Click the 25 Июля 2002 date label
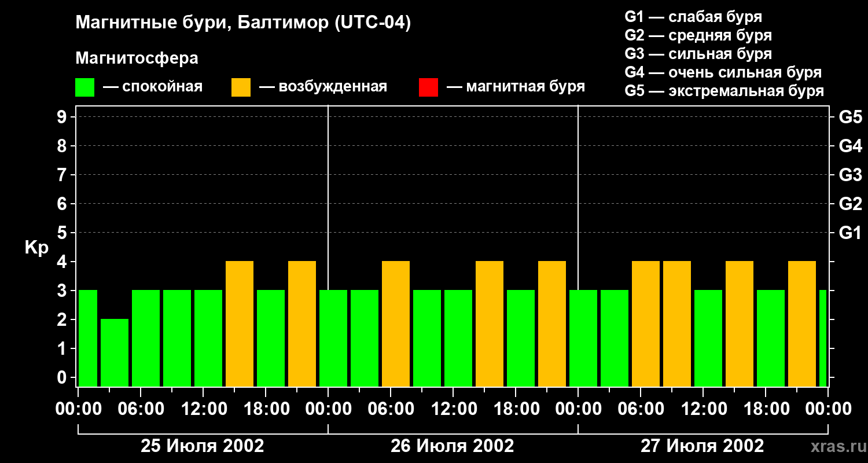This screenshot has width=868, height=463. tap(203, 446)
